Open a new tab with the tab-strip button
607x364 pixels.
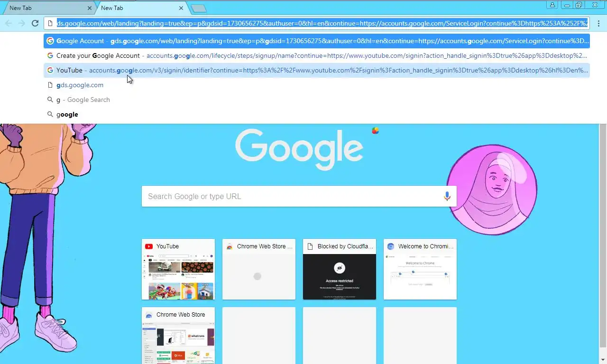(198, 9)
